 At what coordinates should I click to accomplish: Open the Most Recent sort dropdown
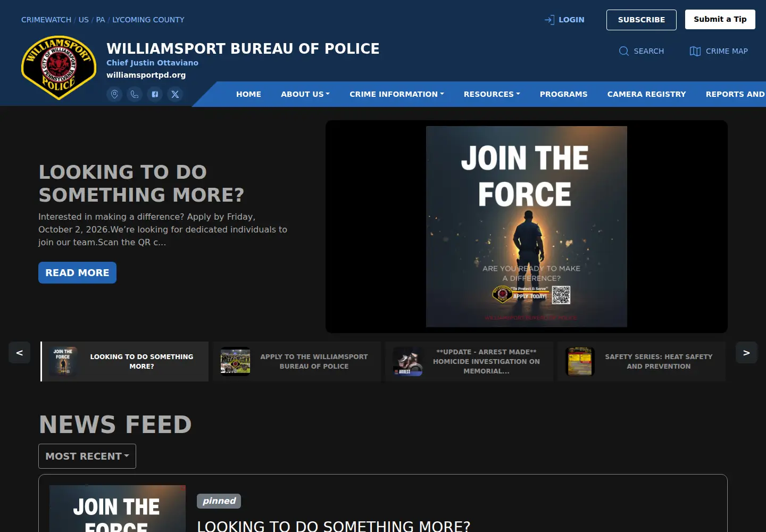coord(87,456)
